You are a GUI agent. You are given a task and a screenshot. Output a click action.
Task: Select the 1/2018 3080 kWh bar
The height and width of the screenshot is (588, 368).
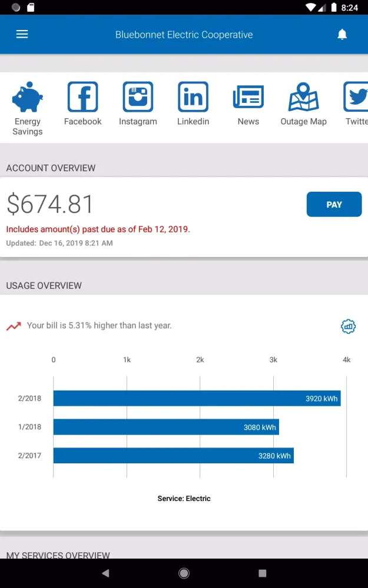click(166, 427)
